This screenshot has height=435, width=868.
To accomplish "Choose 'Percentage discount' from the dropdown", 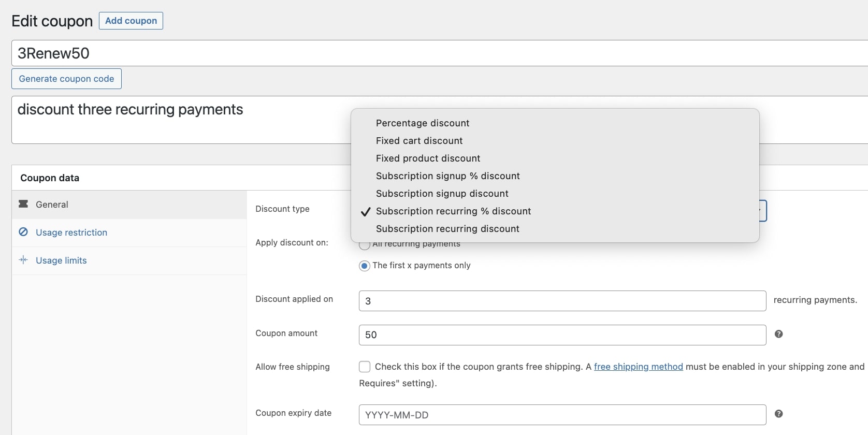I will [423, 123].
